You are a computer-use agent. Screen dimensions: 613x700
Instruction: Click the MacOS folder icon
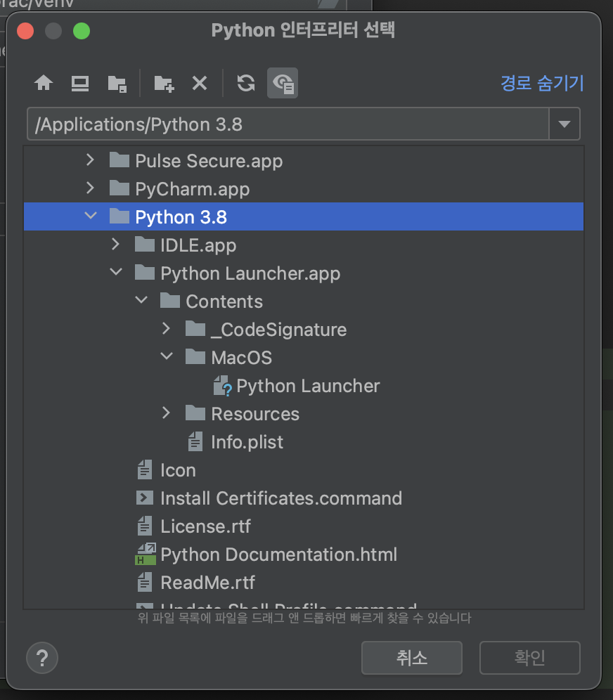click(x=195, y=357)
